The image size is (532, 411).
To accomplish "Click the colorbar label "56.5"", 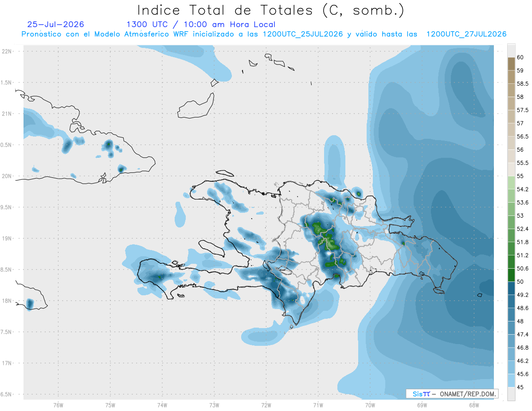I will click(x=523, y=137).
